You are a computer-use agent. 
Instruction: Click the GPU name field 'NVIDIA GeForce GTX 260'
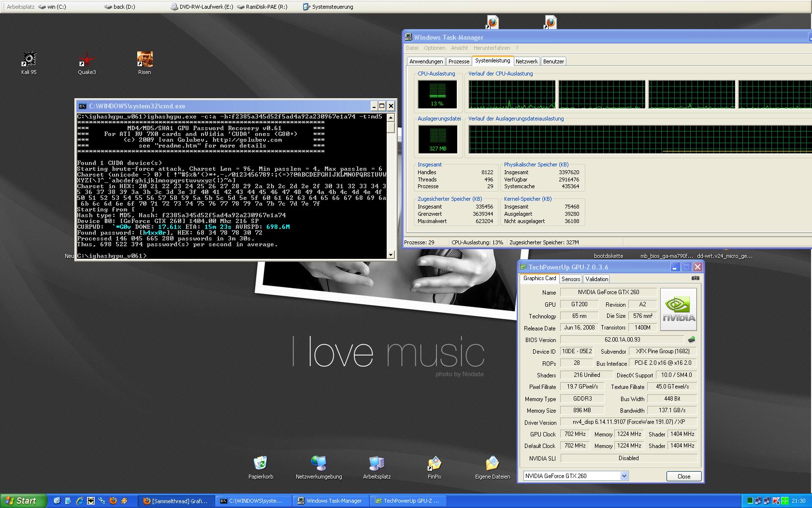tap(608, 292)
